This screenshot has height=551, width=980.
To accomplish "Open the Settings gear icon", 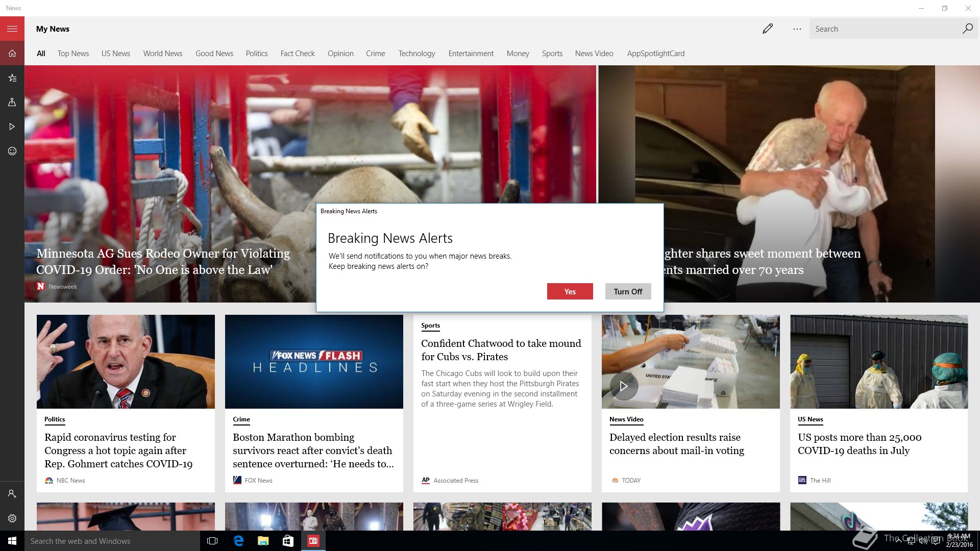I will (12, 518).
